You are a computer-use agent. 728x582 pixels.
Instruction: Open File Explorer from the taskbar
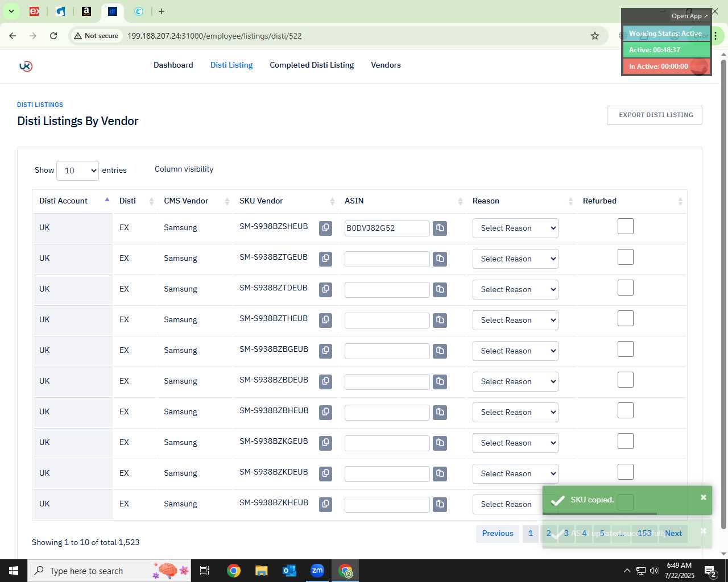[261, 571]
